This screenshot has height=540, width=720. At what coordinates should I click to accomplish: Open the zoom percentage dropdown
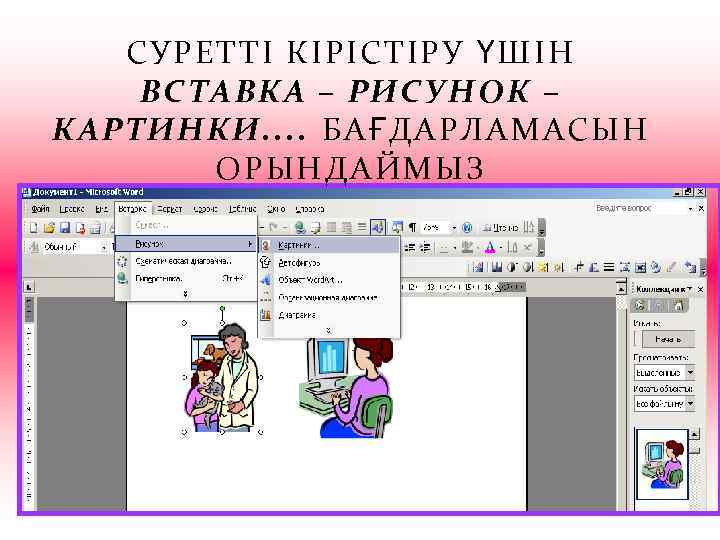[454, 227]
